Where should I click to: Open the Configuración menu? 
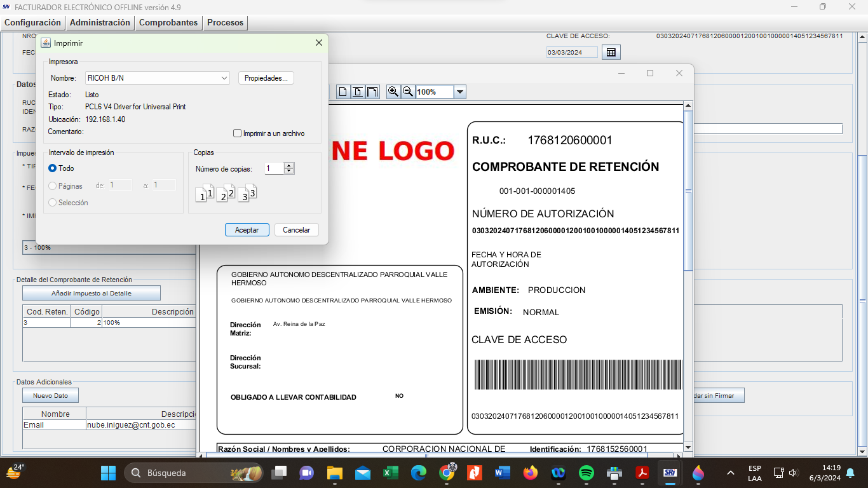click(32, 22)
